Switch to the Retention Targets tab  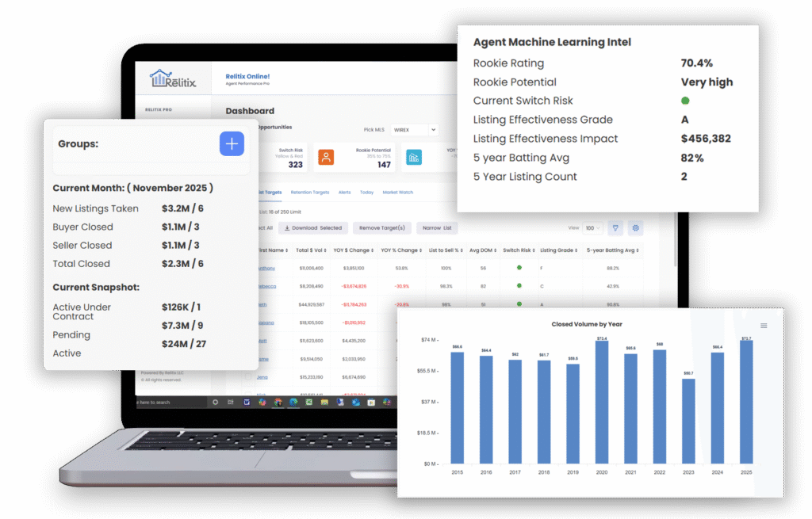pos(310,192)
